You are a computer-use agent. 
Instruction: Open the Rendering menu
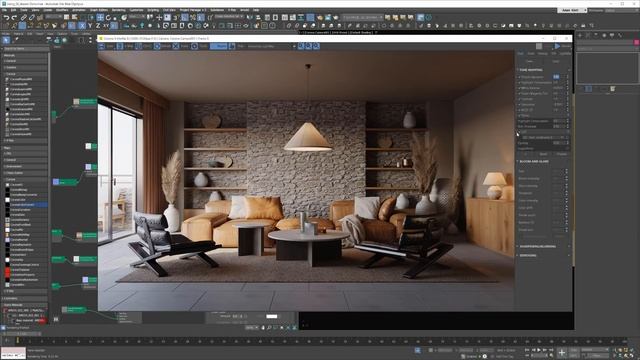119,10
